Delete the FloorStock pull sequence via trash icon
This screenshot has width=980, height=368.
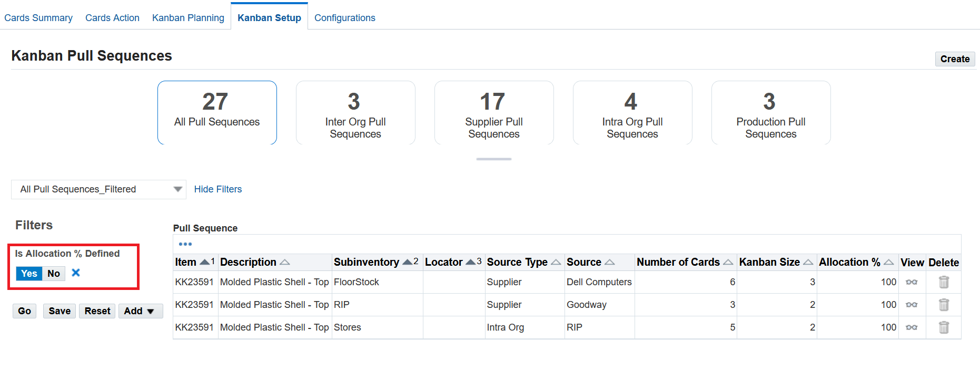(944, 282)
